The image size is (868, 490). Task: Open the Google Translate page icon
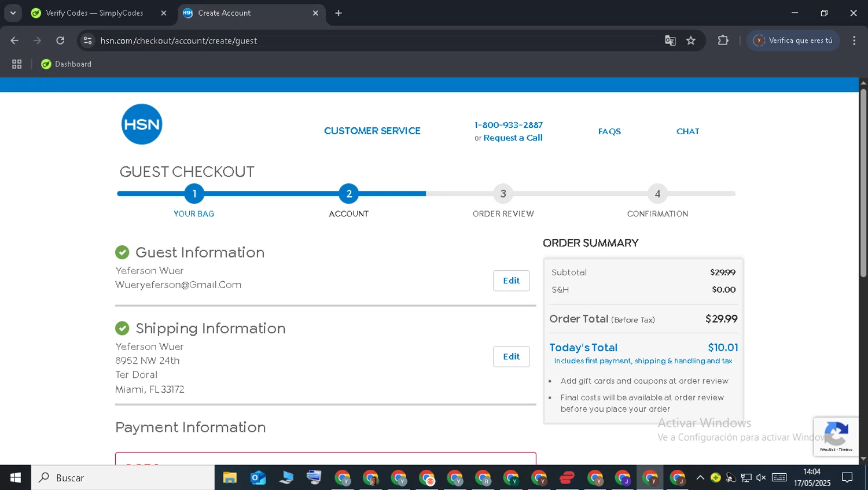(670, 40)
